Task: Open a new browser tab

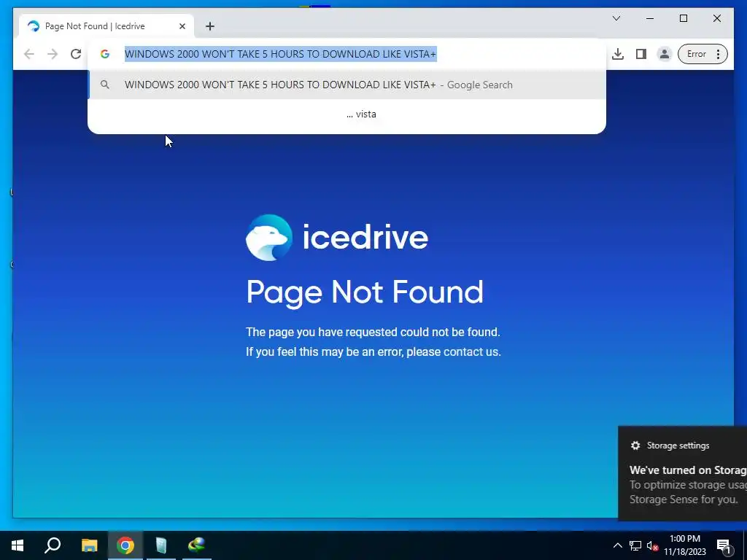Action: [x=210, y=26]
